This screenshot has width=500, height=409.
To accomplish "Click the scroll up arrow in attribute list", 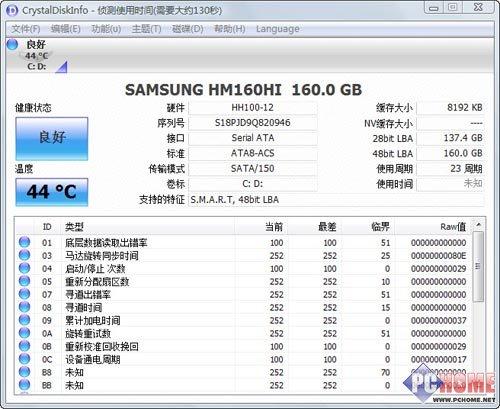I will [479, 225].
